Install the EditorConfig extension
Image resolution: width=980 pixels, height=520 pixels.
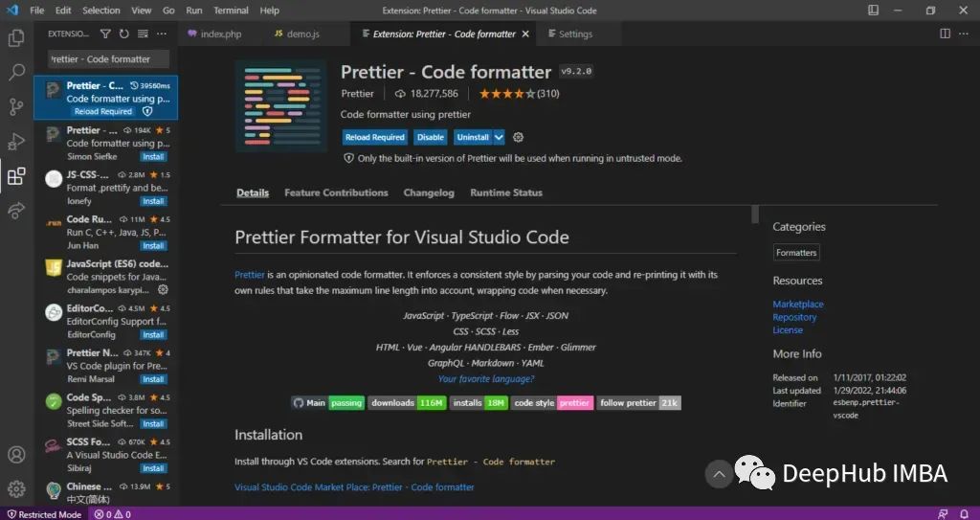click(x=153, y=335)
